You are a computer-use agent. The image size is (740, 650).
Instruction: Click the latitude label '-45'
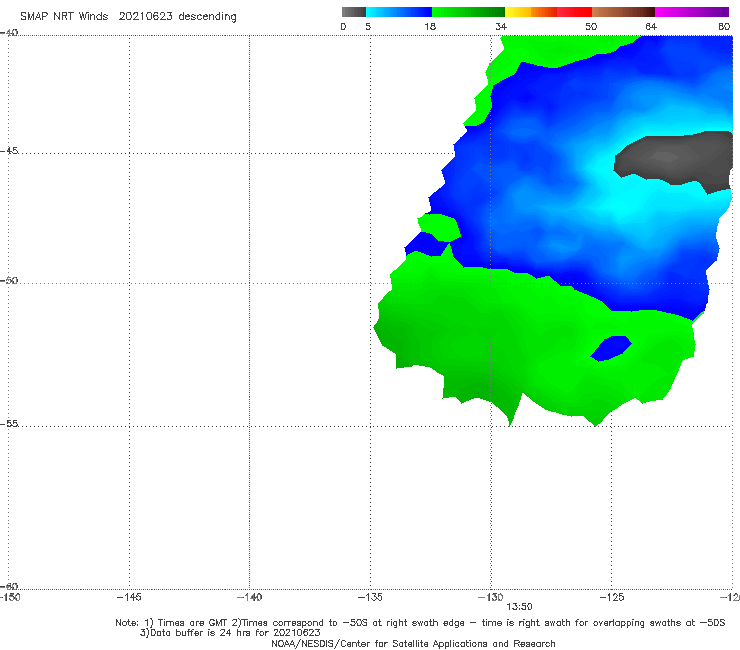point(9,151)
